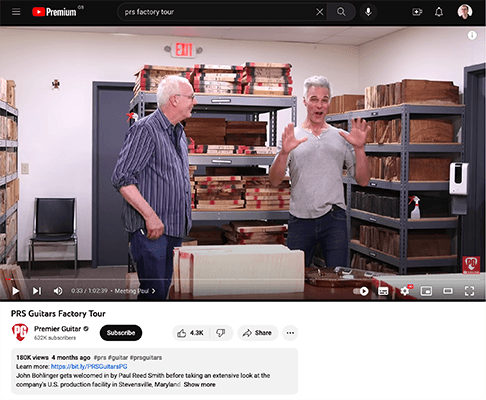The height and width of the screenshot is (400, 486).
Task: Subscribe to Premier Guitar
Action: point(121,333)
